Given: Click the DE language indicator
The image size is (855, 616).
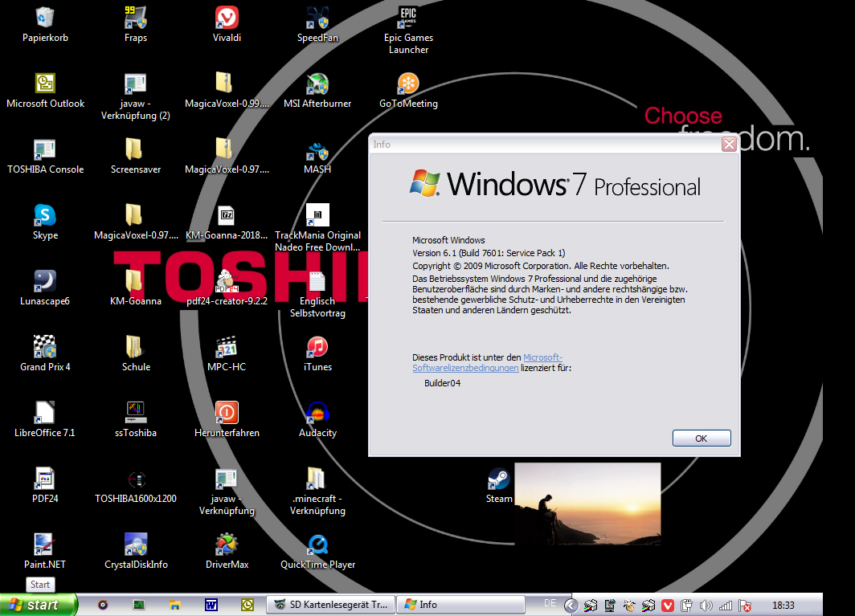Looking at the screenshot, I should pos(550,603).
